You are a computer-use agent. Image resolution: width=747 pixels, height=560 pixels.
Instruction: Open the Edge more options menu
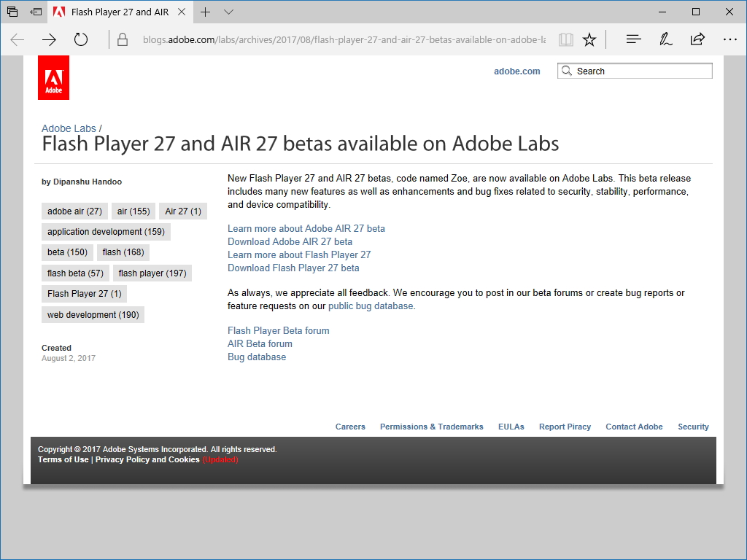[729, 39]
